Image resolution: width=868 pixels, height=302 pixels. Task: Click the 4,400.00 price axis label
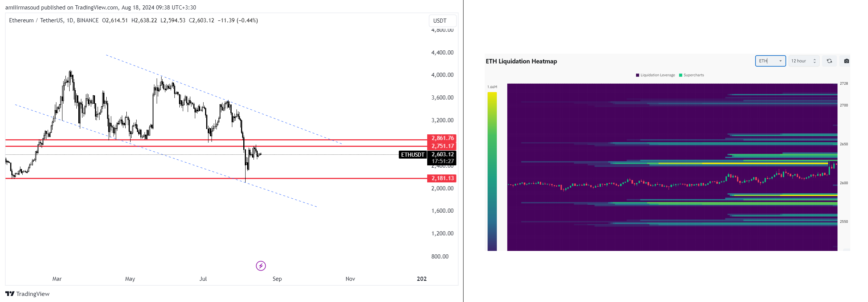pyautogui.click(x=442, y=53)
